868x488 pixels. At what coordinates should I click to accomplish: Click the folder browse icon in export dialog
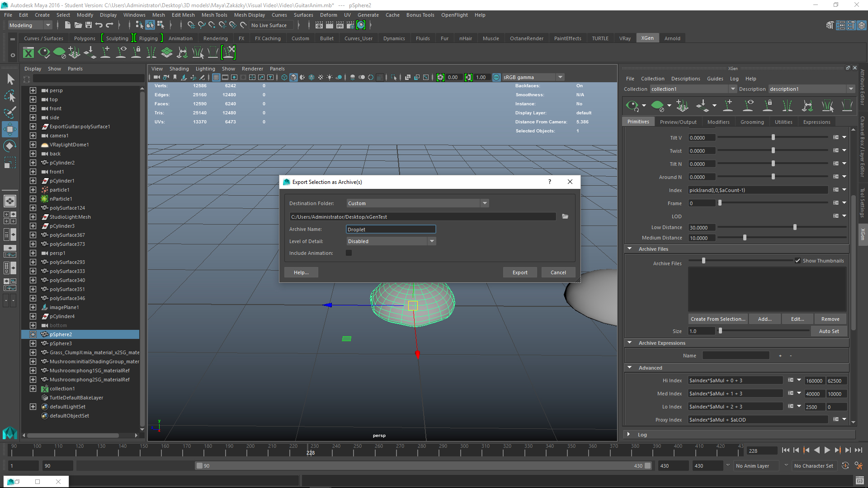pos(565,216)
